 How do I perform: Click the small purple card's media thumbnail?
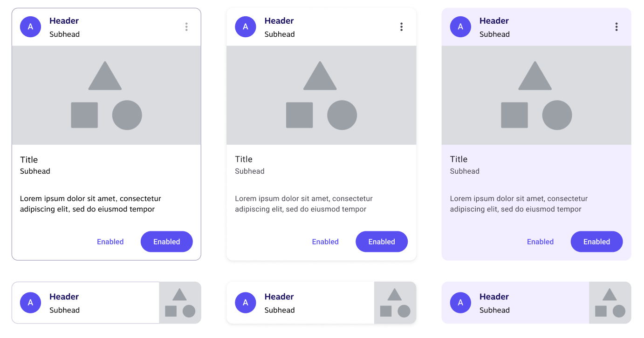tap(610, 303)
